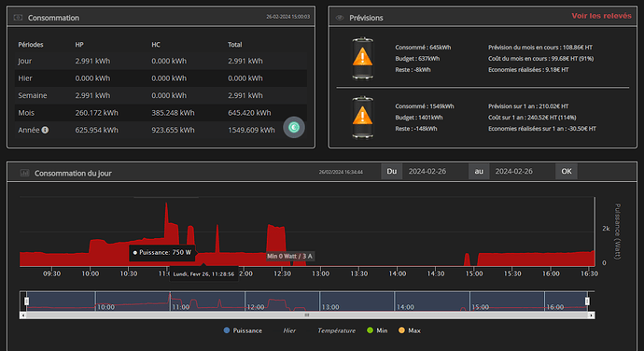Click the Année total 1549.609 kWh

[x=251, y=130]
